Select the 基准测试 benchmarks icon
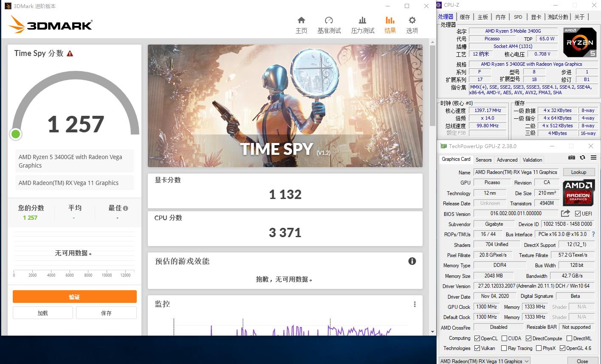This screenshot has height=364, width=601. (x=329, y=20)
